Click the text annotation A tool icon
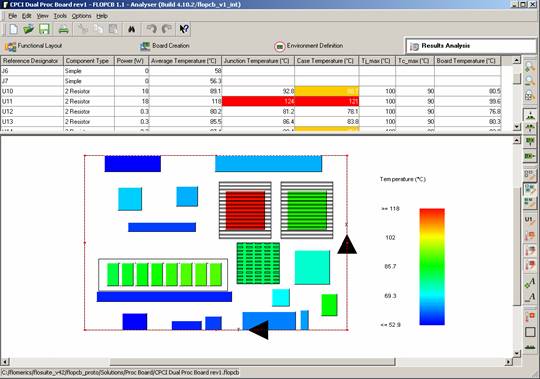This screenshot has height=379, width=540. tap(530, 282)
